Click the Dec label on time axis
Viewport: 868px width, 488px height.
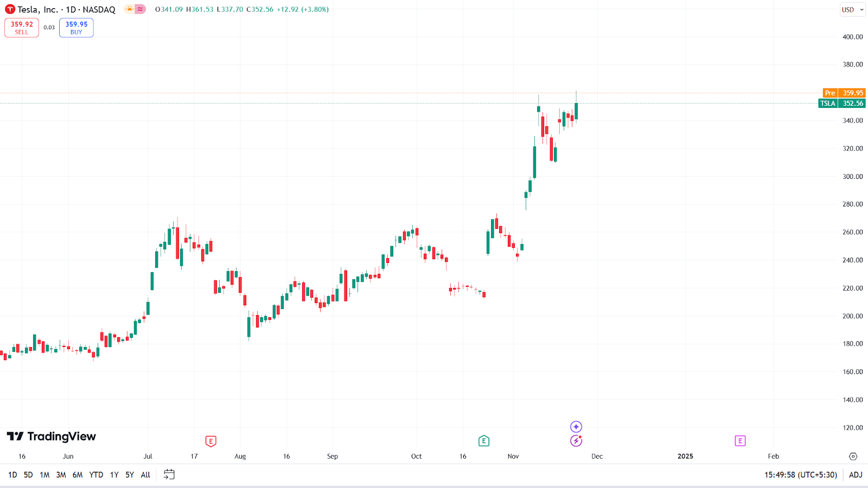(x=597, y=457)
